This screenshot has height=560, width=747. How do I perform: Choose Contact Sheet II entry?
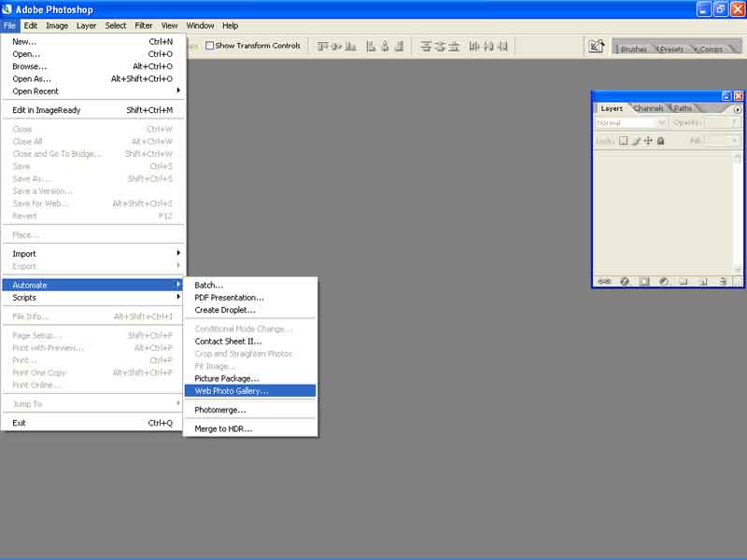(x=250, y=341)
